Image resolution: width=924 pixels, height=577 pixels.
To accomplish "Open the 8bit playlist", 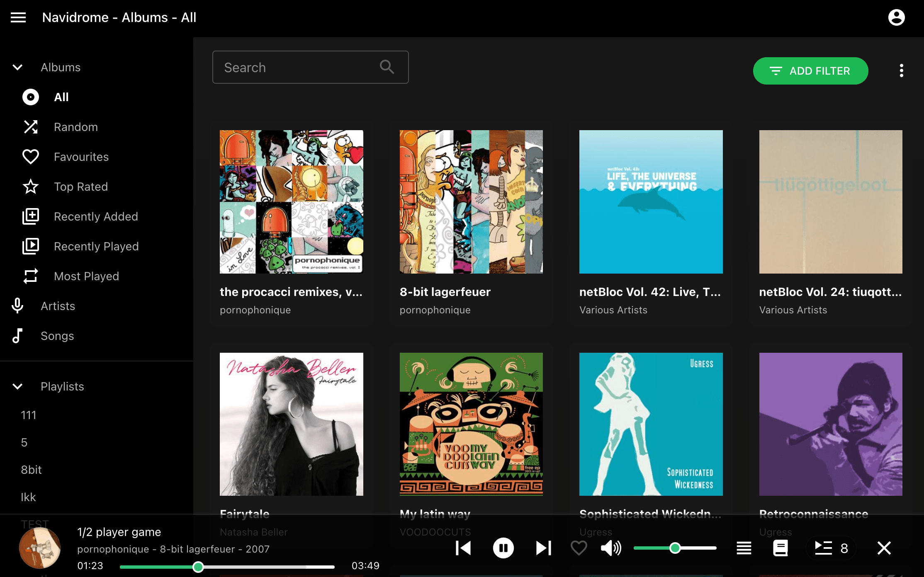I will (x=32, y=470).
